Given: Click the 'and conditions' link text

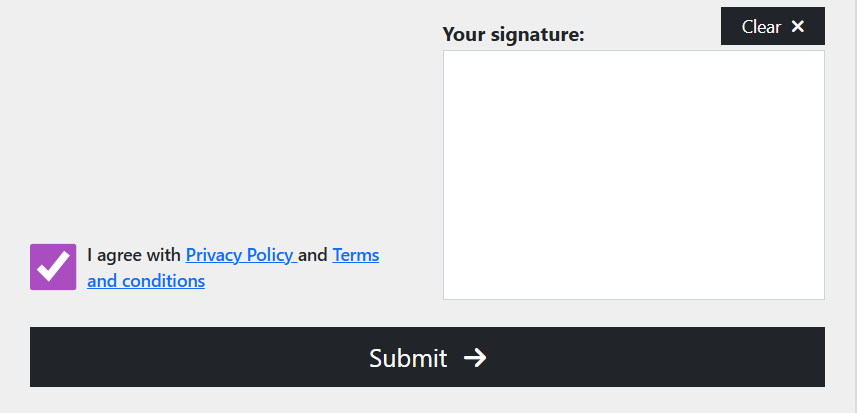Looking at the screenshot, I should (146, 281).
